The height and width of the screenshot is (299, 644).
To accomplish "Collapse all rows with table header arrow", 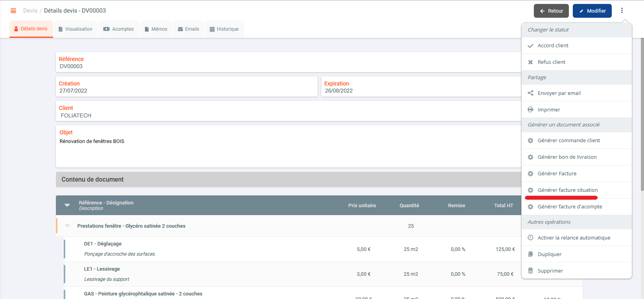I will (67, 205).
